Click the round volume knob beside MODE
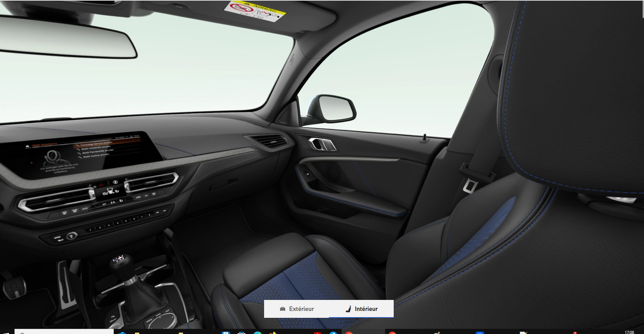 72,236
